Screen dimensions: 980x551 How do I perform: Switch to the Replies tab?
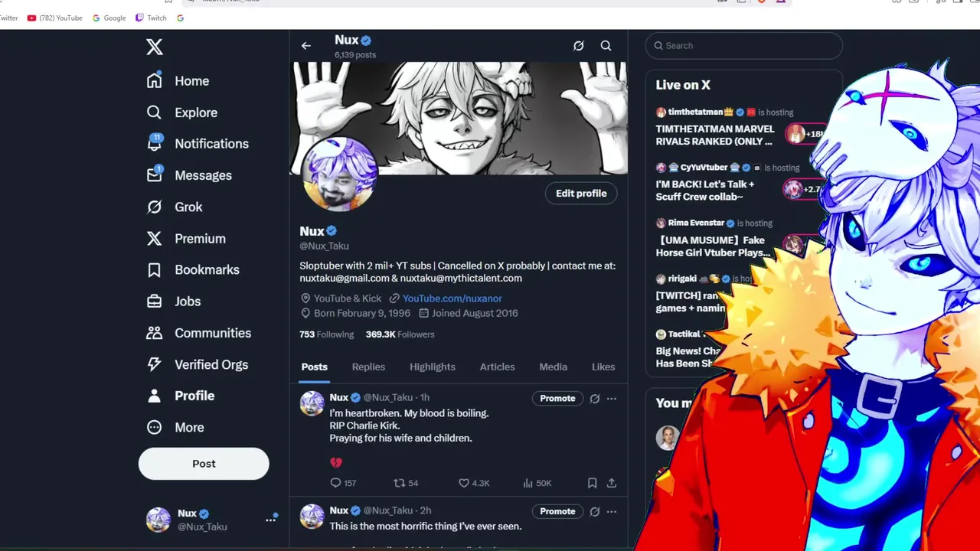pyautogui.click(x=368, y=367)
